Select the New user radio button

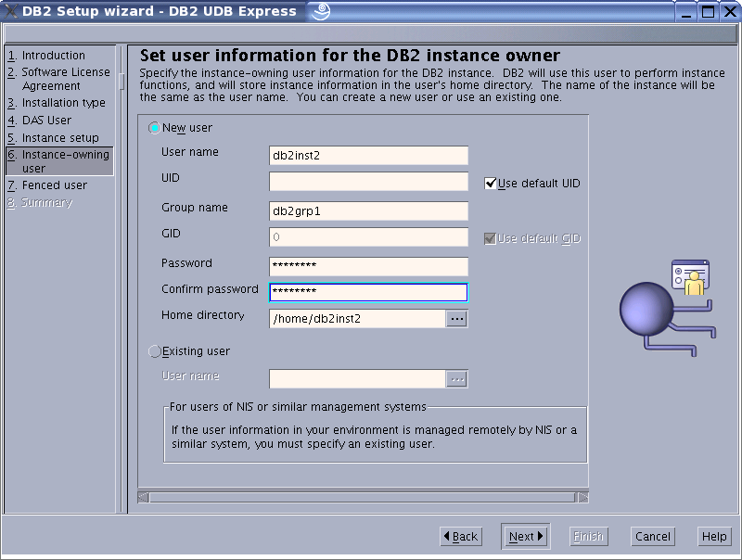154,128
